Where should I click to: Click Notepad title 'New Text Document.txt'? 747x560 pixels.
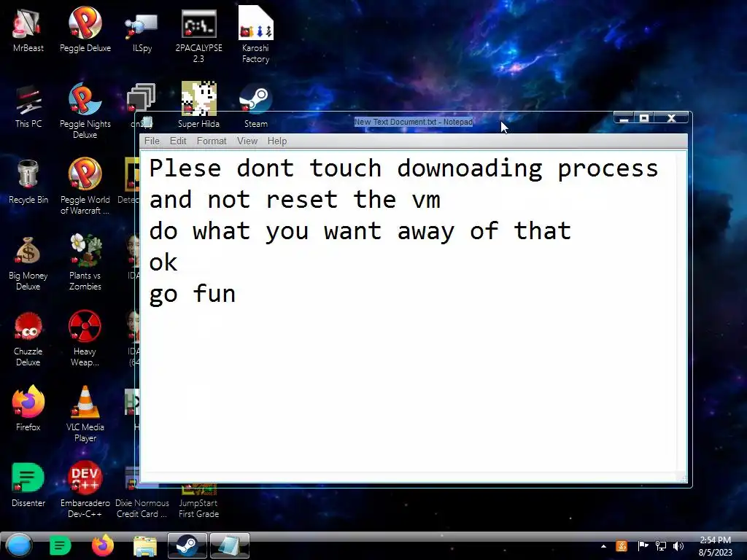click(395, 122)
